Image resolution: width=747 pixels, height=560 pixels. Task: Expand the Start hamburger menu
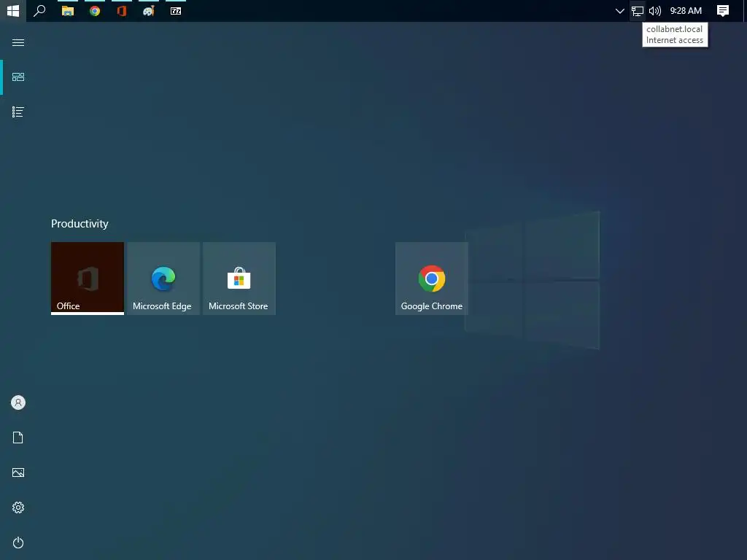18,42
